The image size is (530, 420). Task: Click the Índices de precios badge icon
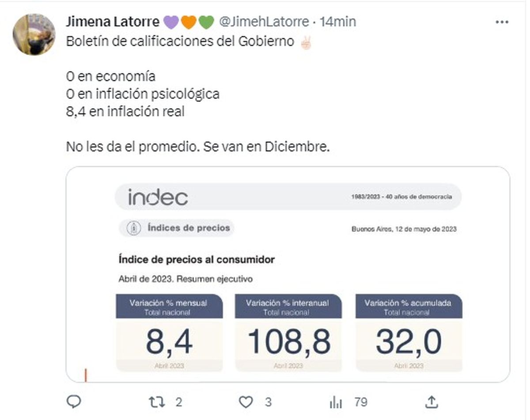[x=132, y=228]
